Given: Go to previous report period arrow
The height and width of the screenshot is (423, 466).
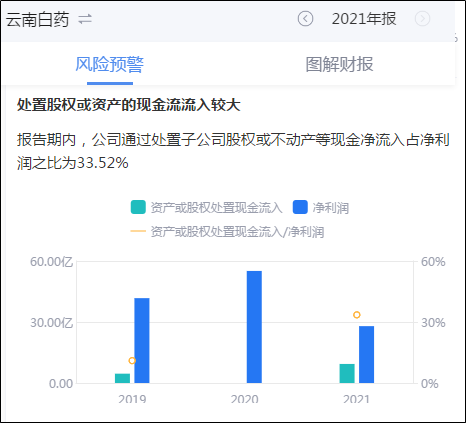Looking at the screenshot, I should pyautogui.click(x=305, y=19).
